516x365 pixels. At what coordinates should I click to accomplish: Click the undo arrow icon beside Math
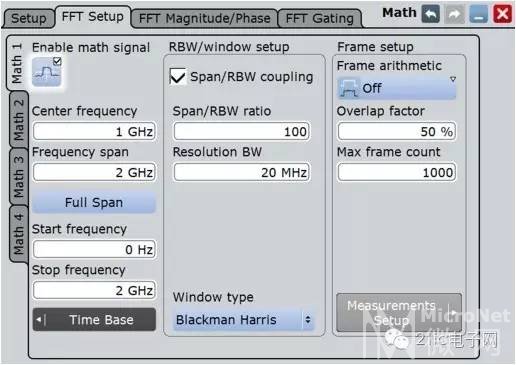click(x=430, y=14)
